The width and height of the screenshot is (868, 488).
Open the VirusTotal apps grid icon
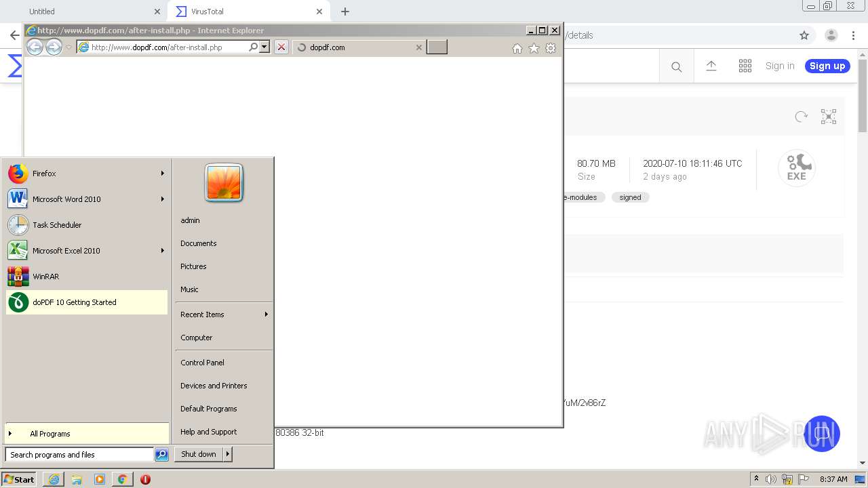[745, 66]
